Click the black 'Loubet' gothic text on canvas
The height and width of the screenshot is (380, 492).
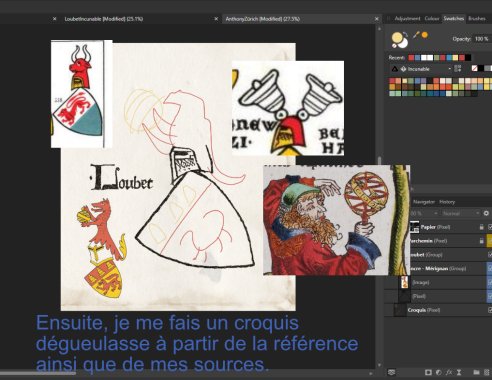tap(121, 178)
